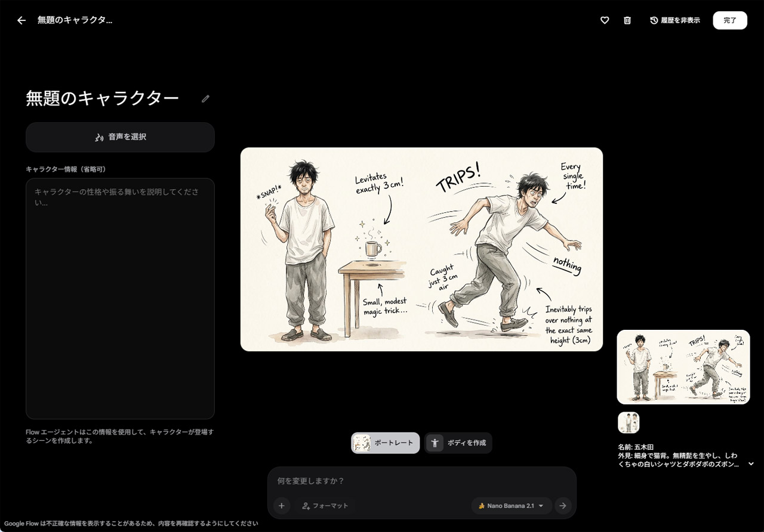This screenshot has width=764, height=532.
Task: Click the 何を変更しますか？ prompt field
Action: (421, 481)
